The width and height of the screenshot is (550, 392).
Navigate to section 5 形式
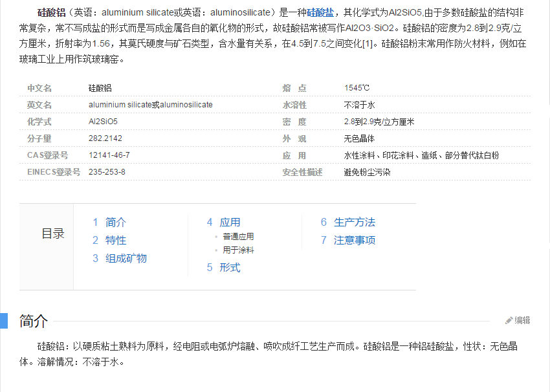(230, 267)
